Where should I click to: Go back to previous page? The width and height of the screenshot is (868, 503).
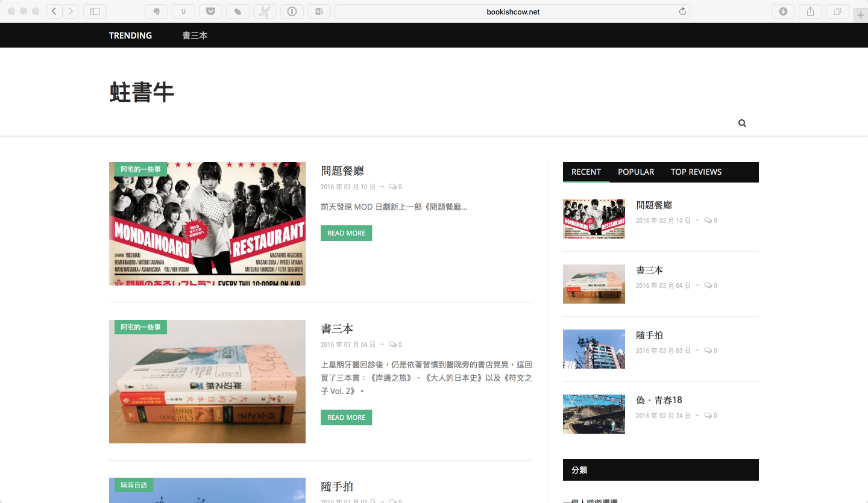[55, 11]
